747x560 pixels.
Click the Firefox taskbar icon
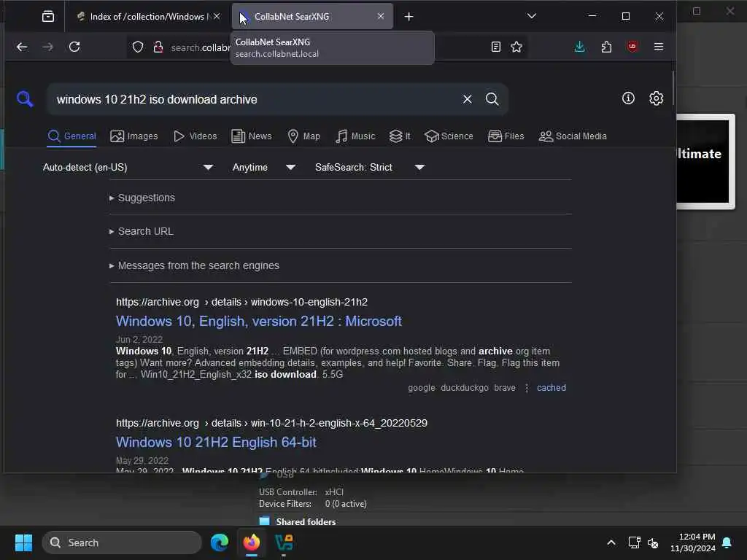point(252,542)
